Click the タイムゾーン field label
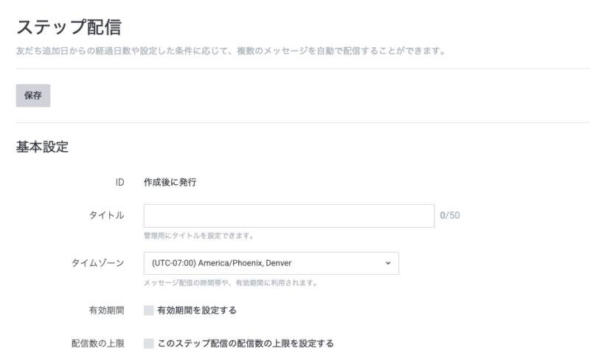The image size is (590, 364). [98, 263]
